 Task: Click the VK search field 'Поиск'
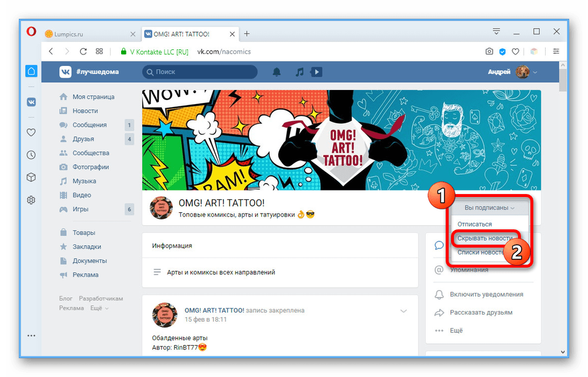coord(200,72)
